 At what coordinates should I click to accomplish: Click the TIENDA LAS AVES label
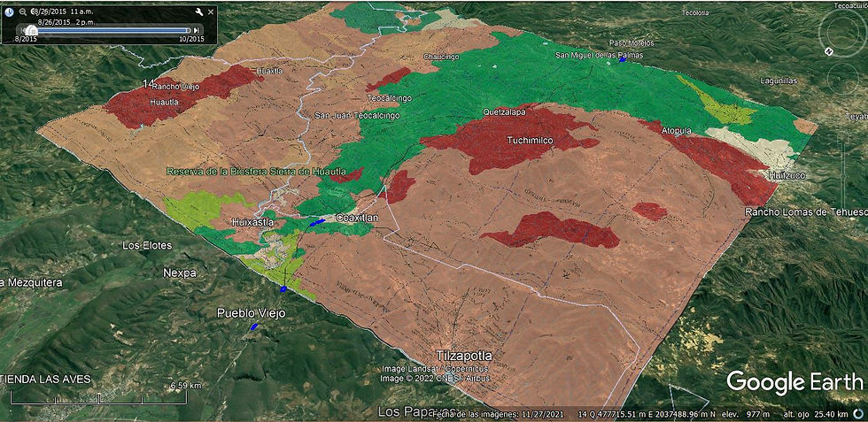45,380
